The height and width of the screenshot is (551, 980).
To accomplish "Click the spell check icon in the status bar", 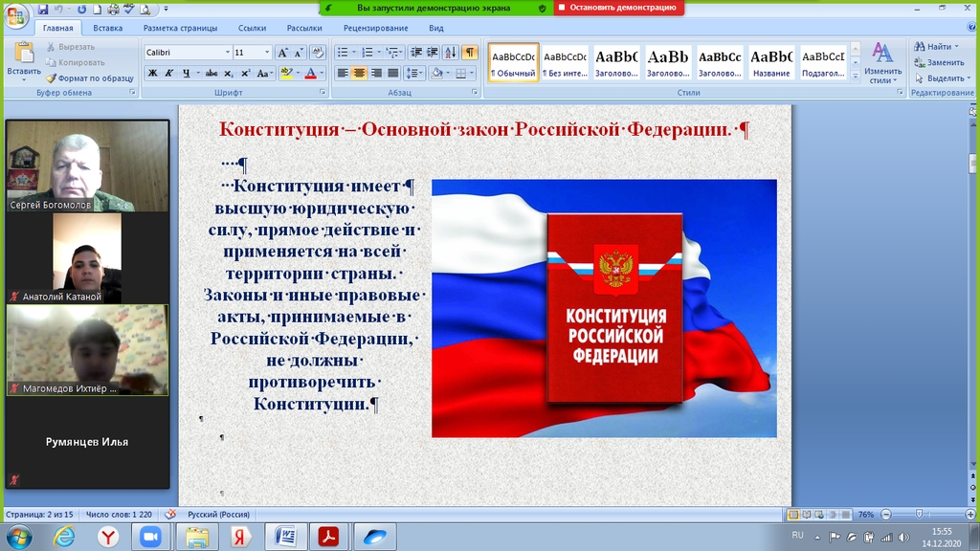I will click(170, 514).
